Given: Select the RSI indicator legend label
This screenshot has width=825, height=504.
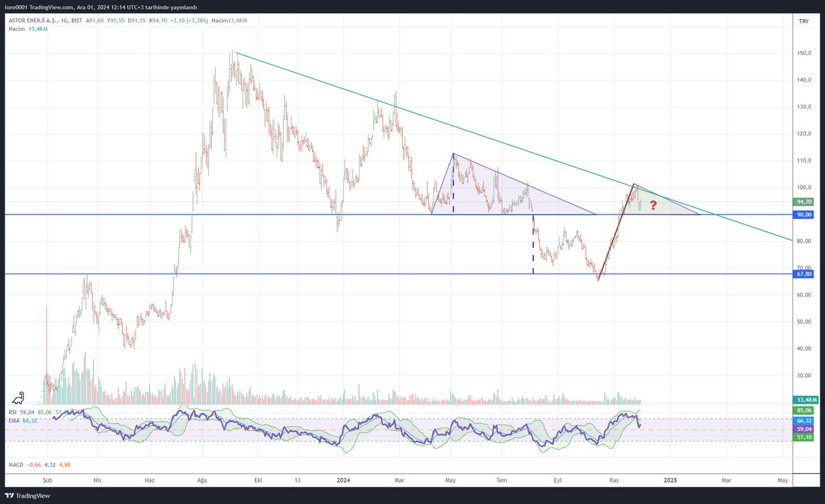Looking at the screenshot, I should (x=13, y=412).
